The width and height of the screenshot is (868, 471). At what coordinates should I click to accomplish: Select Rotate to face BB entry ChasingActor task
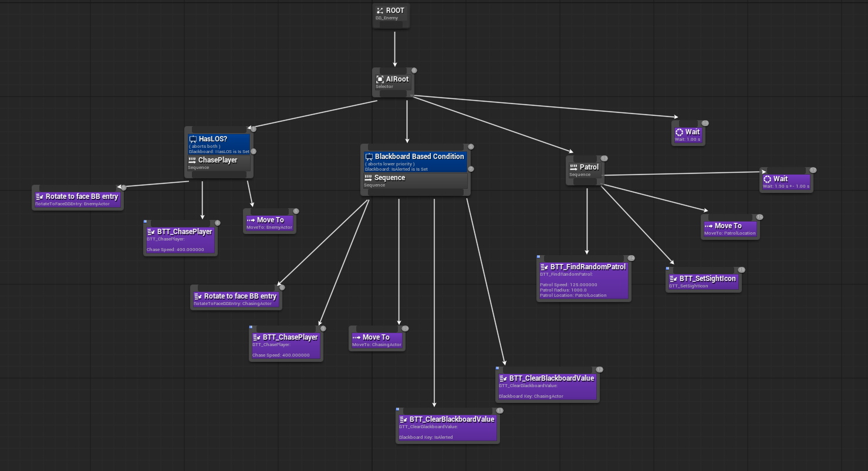(x=235, y=297)
